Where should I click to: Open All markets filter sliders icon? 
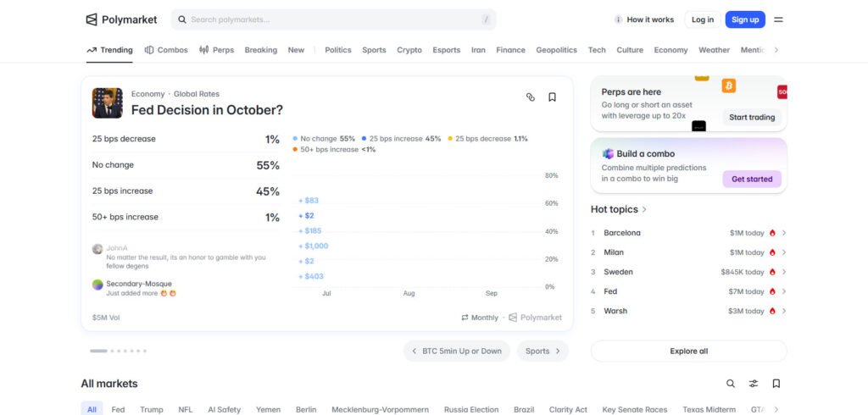tap(754, 384)
